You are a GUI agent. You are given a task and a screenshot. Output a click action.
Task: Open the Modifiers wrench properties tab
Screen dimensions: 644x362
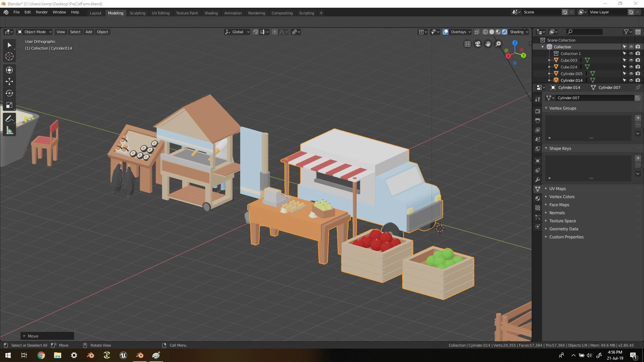[x=538, y=180]
